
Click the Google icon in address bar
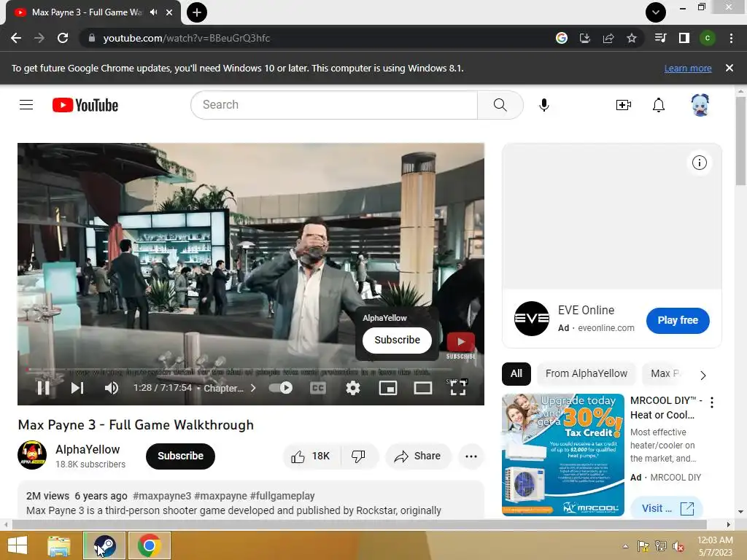pyautogui.click(x=561, y=38)
